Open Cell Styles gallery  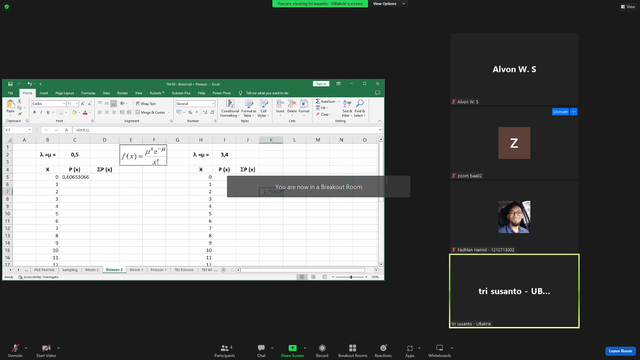(x=263, y=109)
